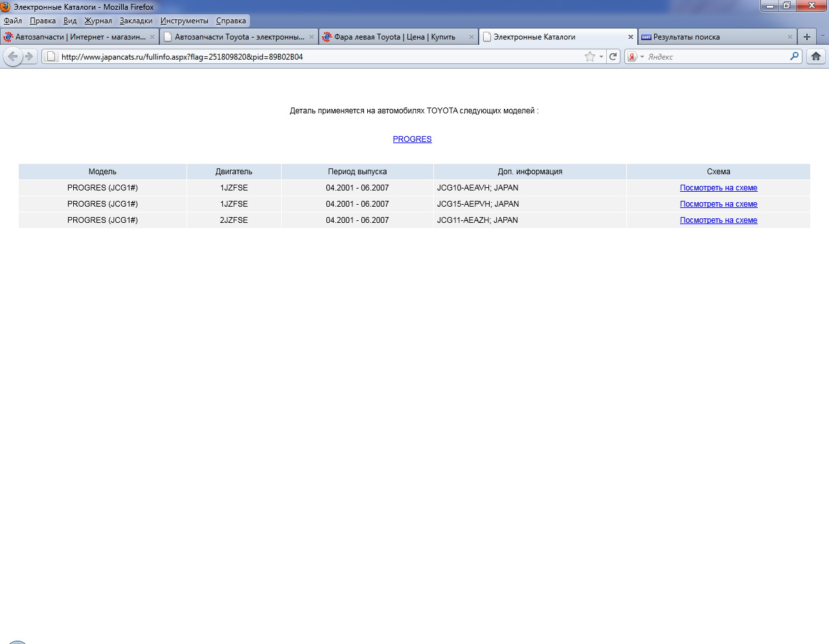The image size is (829, 644).
Task: Open the list all tabs dropdown
Action: [823, 36]
